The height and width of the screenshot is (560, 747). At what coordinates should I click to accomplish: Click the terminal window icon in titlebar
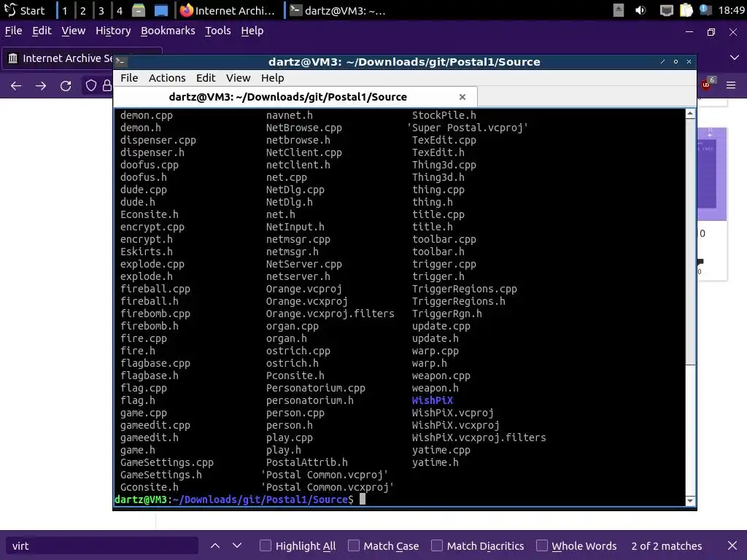(x=120, y=61)
